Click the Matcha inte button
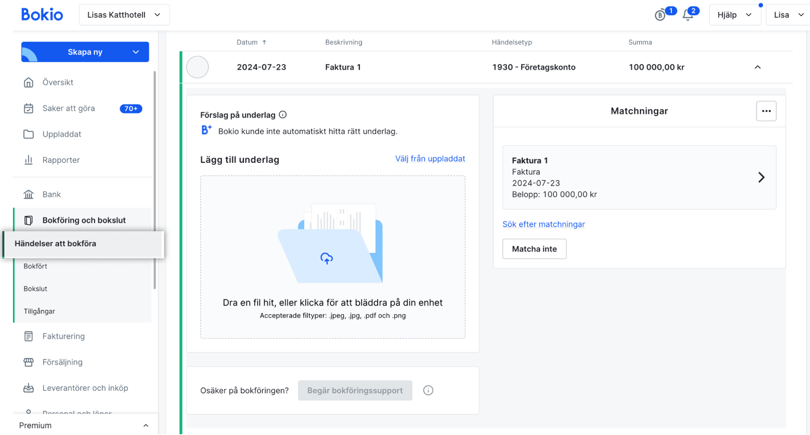The height and width of the screenshot is (435, 810). tap(534, 248)
